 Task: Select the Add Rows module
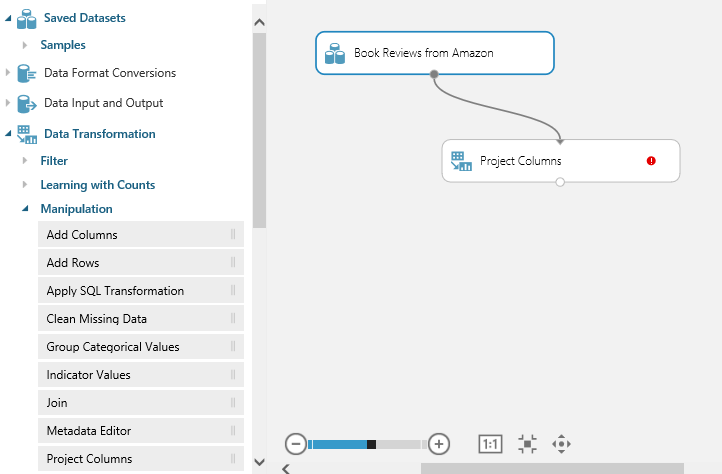tap(141, 263)
